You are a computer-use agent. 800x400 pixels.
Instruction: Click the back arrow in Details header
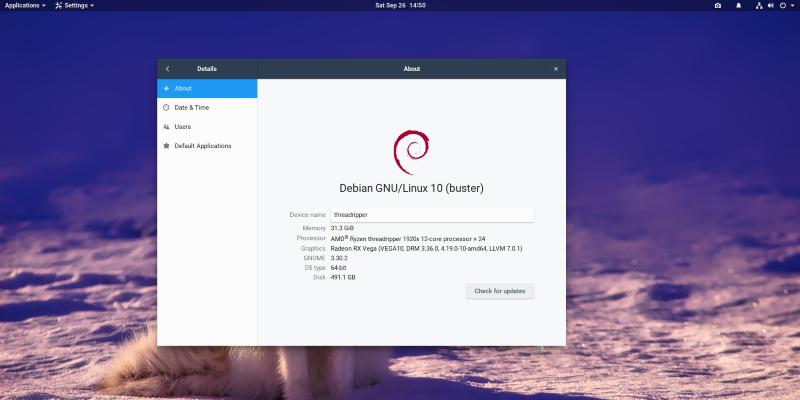coord(167,69)
